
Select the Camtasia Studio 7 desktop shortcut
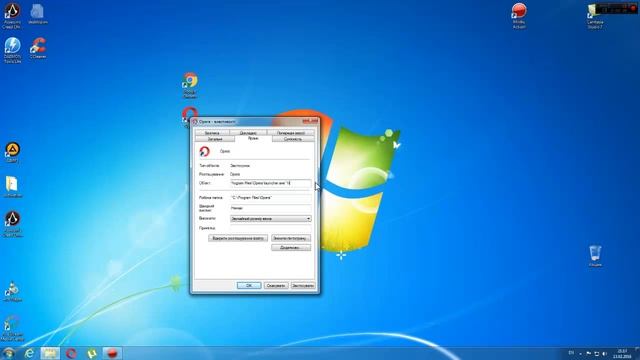pos(595,16)
